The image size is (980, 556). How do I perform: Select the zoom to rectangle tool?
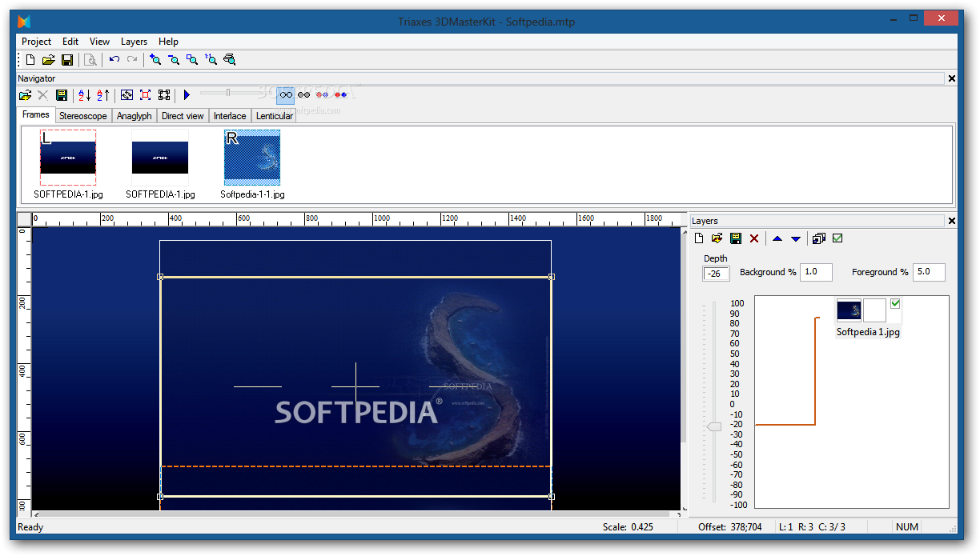(192, 59)
